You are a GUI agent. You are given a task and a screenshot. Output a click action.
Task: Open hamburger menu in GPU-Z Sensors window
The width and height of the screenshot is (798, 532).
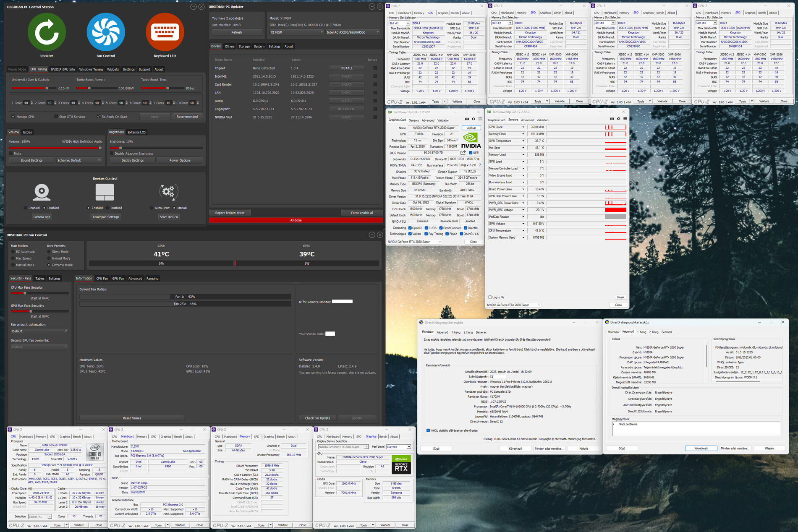point(625,119)
